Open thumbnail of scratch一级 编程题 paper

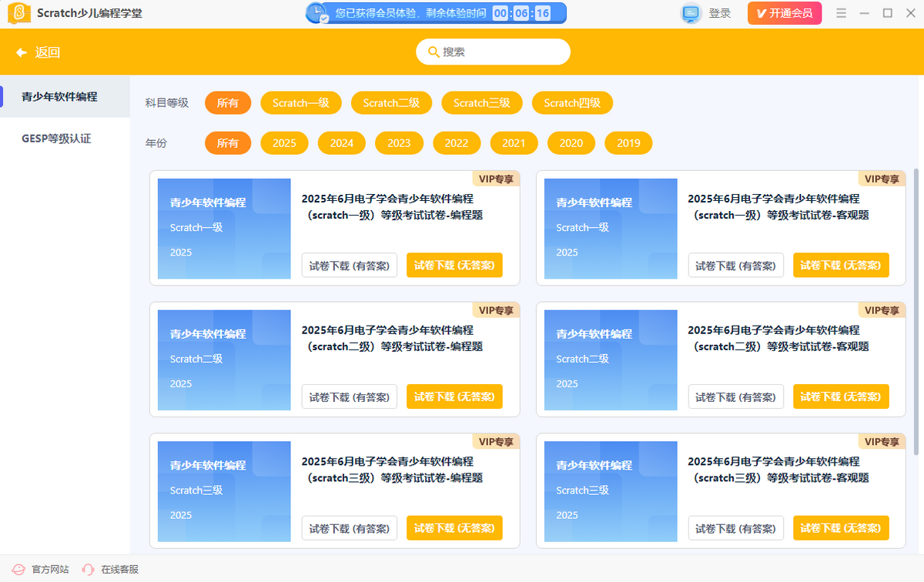coord(224,229)
